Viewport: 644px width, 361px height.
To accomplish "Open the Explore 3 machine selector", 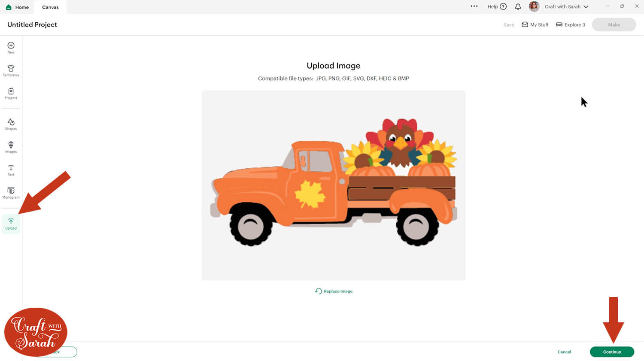I will pos(570,24).
